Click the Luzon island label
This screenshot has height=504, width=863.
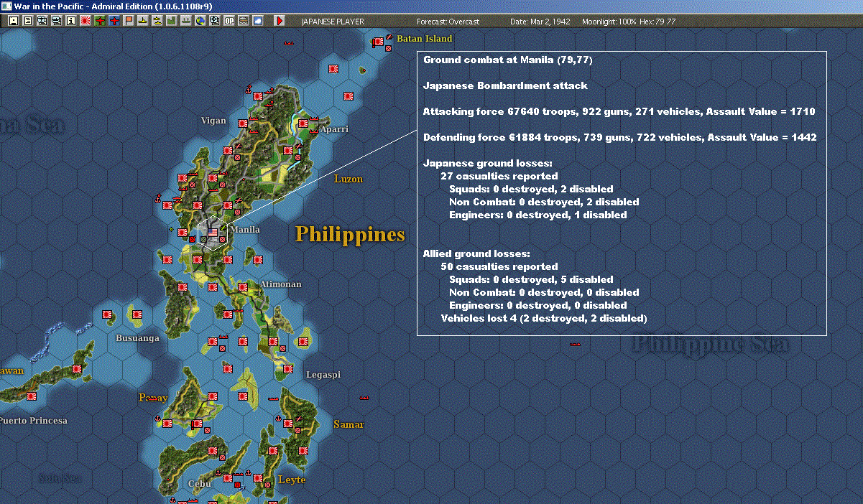[349, 179]
